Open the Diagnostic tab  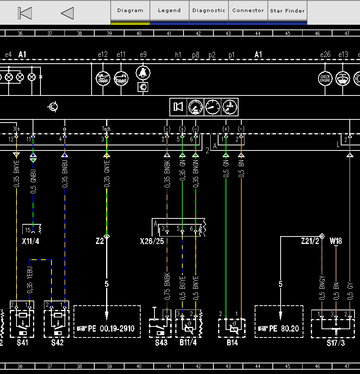209,12
